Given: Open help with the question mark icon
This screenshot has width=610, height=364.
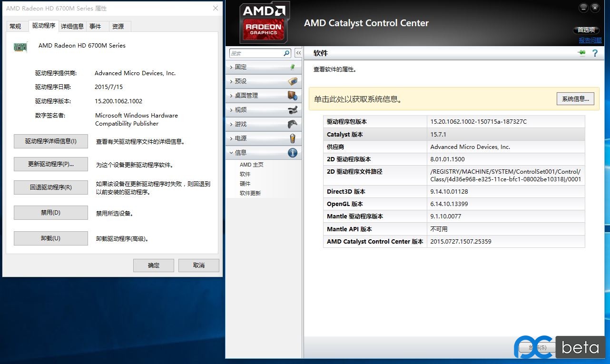Looking at the screenshot, I should tap(595, 53).
